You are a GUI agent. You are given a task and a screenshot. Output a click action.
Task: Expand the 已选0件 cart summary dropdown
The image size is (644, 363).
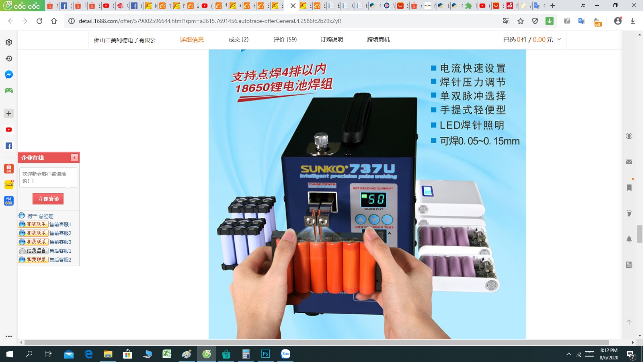click(x=559, y=39)
